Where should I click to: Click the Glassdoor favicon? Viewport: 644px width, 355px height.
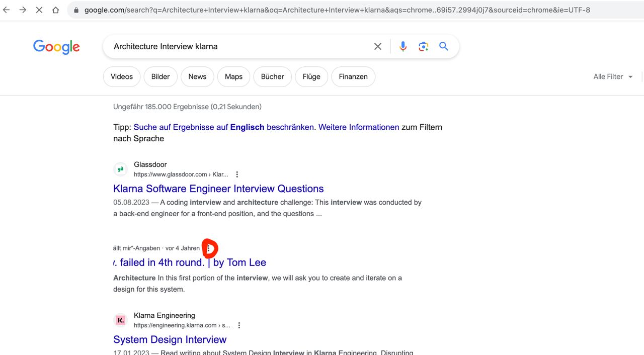(120, 169)
